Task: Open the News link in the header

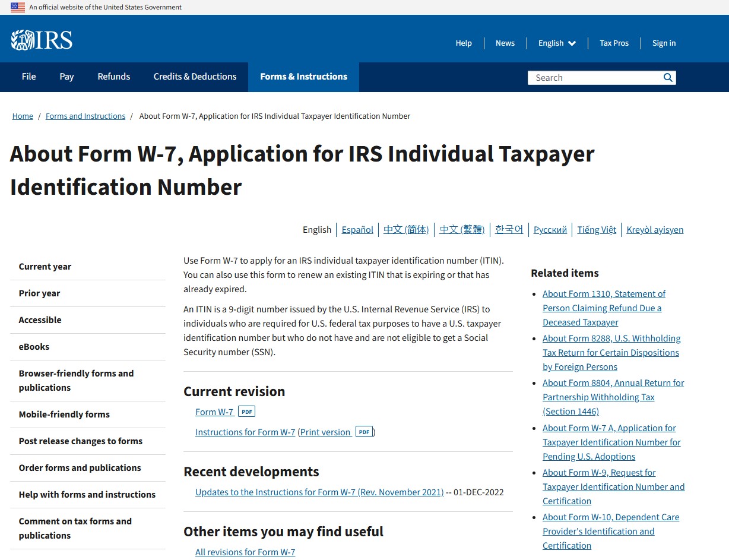Action: [x=505, y=43]
